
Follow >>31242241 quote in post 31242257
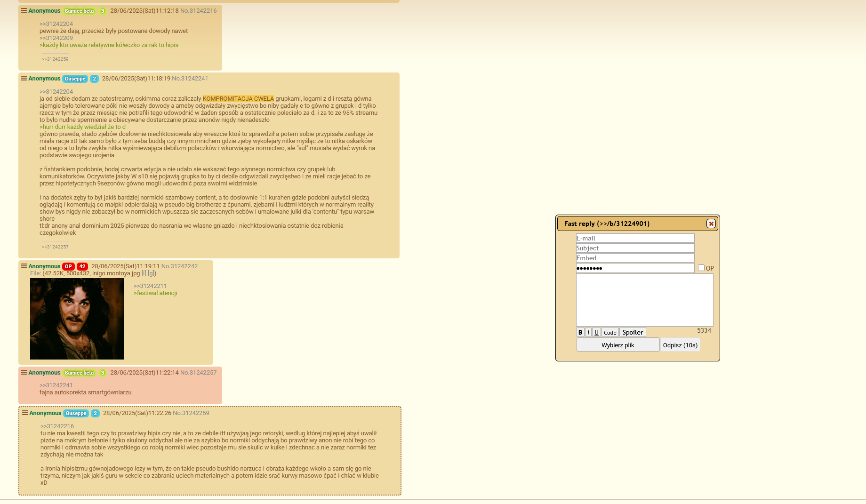(x=56, y=385)
